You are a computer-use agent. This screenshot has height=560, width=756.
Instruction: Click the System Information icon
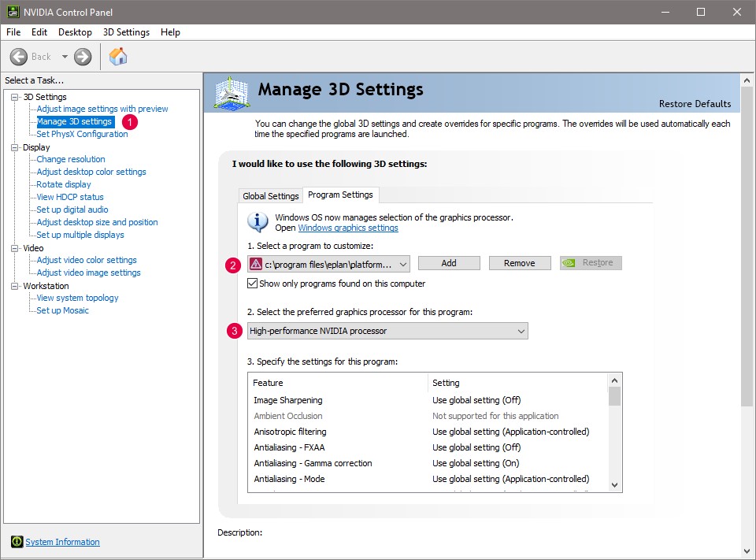[17, 542]
